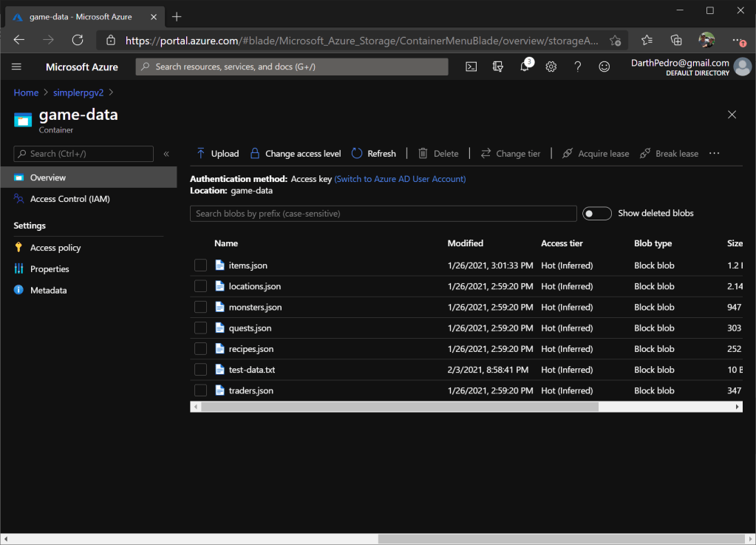
Task: Open the hamburger portal menu
Action: tap(17, 67)
